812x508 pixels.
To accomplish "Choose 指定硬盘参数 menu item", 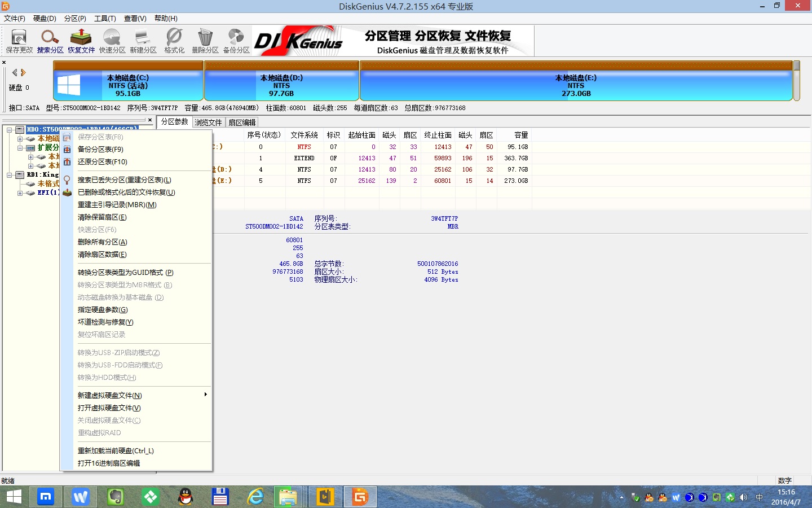I will coord(136,310).
